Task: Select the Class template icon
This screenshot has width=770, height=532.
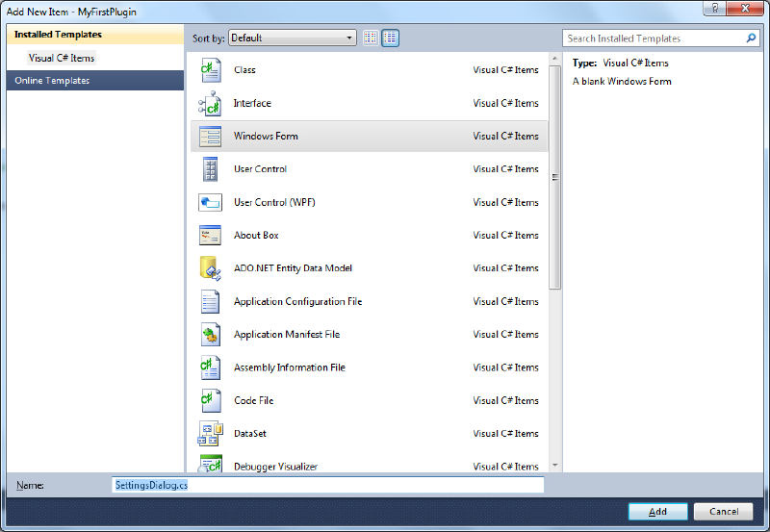Action: [x=211, y=70]
